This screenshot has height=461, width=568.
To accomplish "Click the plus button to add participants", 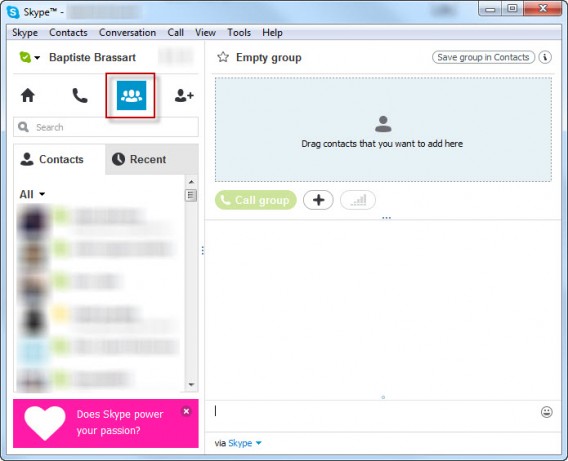I will click(x=318, y=200).
